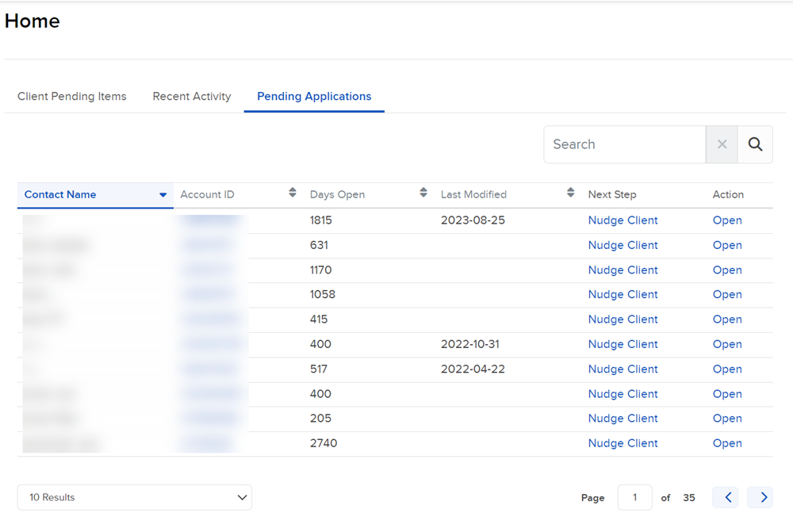
Task: Select the 2022-10-31 last modified date
Action: (x=469, y=344)
